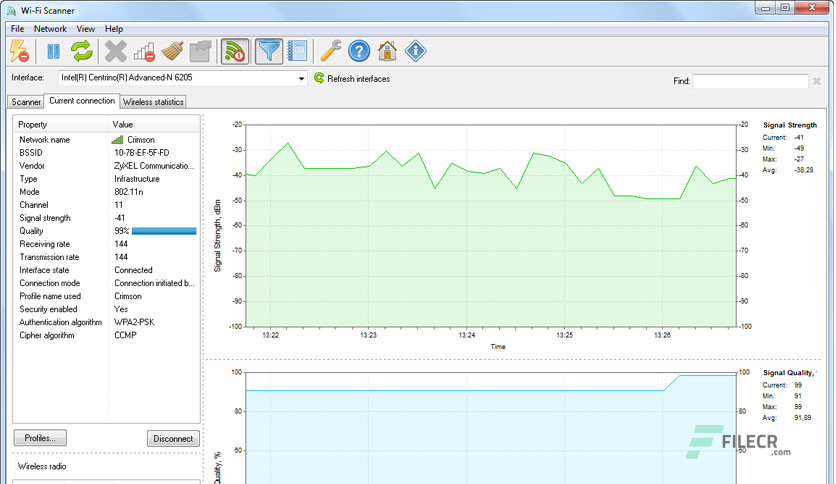The image size is (836, 484).
Task: Switch to the Wireless statistics tab
Action: [x=153, y=102]
